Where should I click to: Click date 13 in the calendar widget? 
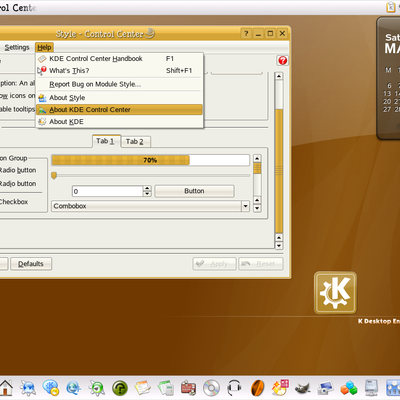coord(387,94)
